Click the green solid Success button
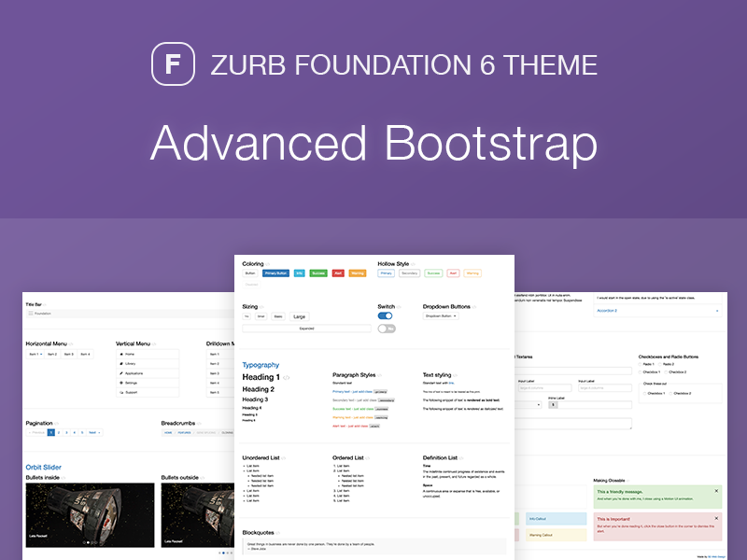The width and height of the screenshot is (747, 560). (318, 273)
